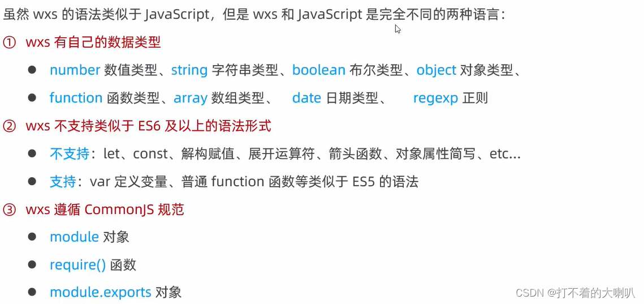
Task: Click the blue 'boolean' keyword
Action: 319,70
